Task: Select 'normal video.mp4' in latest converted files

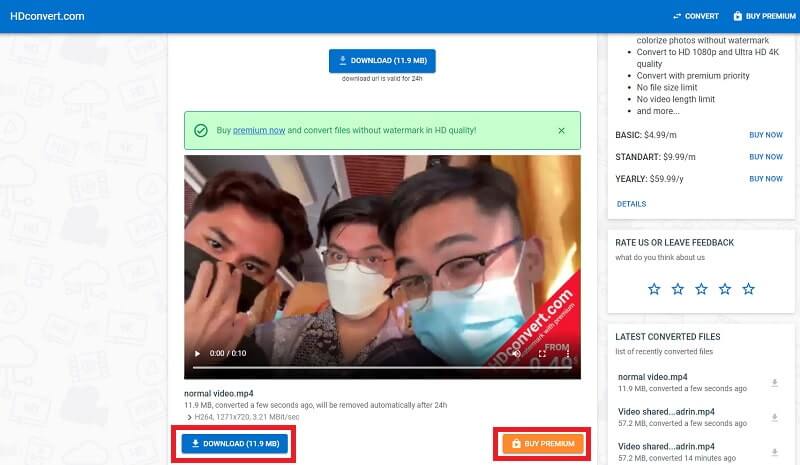Action: coord(653,377)
